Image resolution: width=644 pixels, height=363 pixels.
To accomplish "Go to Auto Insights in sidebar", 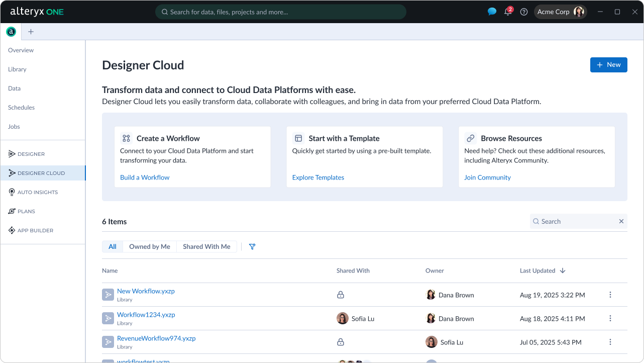I will (38, 192).
